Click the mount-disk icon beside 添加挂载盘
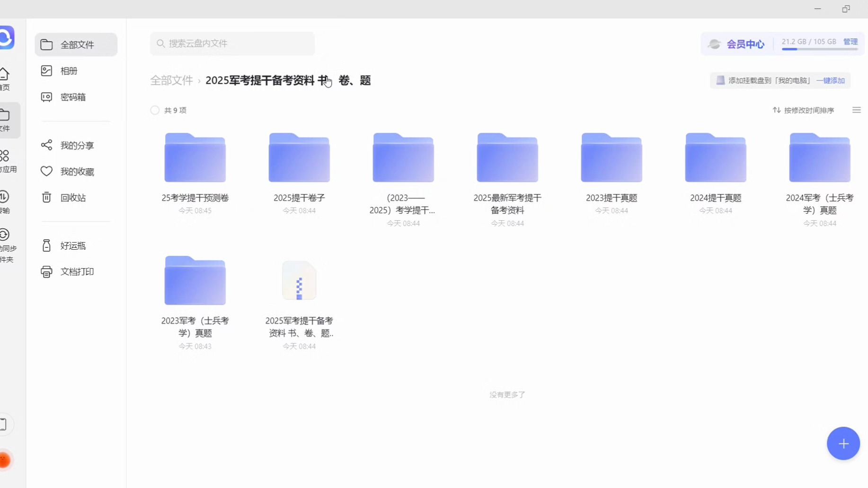The width and height of the screenshot is (868, 488). pyautogui.click(x=720, y=80)
